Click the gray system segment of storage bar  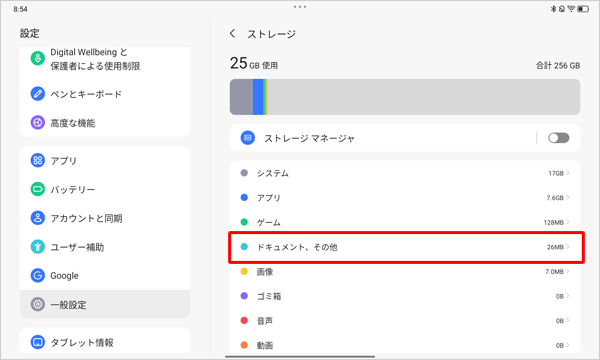click(241, 97)
